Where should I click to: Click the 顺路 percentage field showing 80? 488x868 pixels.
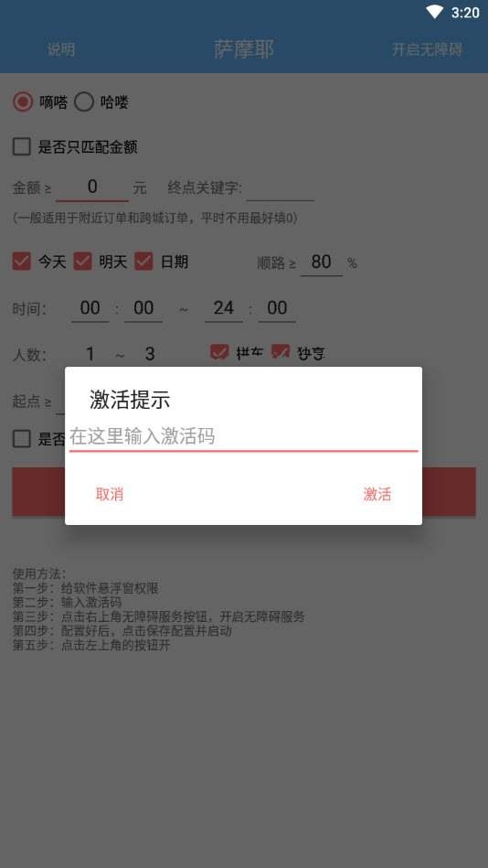coord(322,262)
